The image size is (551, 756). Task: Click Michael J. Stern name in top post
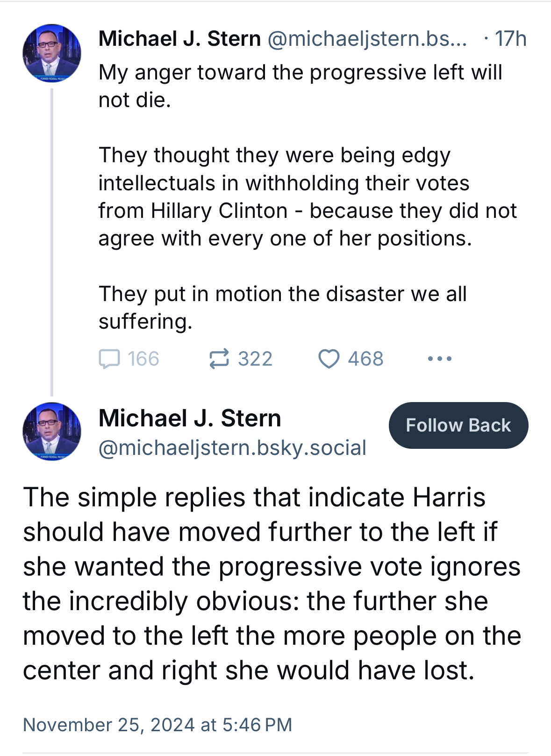(x=179, y=39)
